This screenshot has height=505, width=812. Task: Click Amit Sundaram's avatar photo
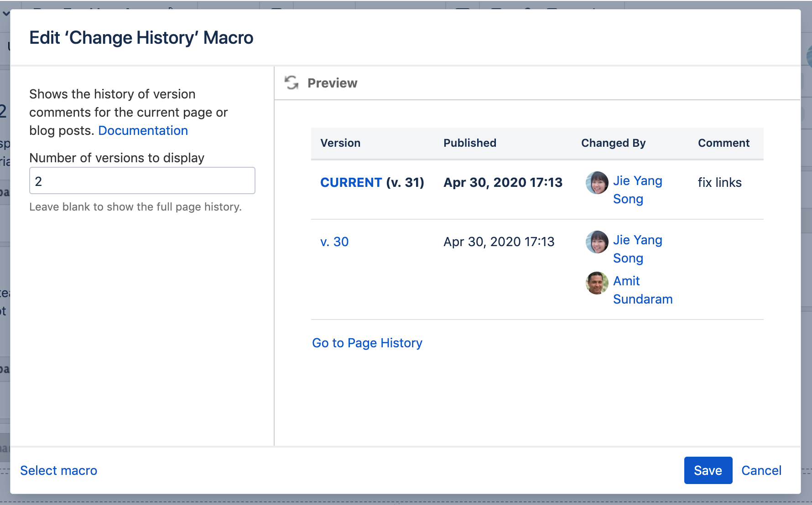click(x=597, y=283)
